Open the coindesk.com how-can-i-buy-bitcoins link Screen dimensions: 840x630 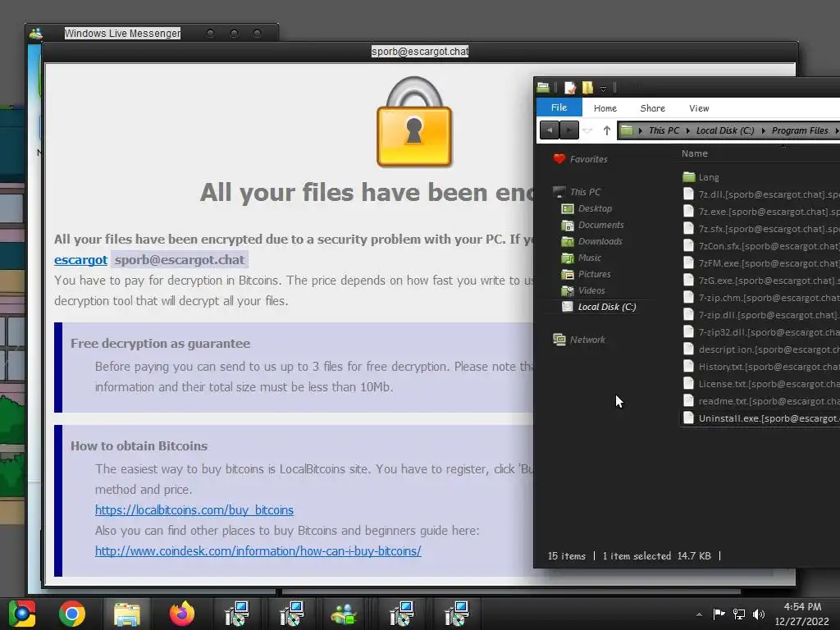tap(258, 550)
